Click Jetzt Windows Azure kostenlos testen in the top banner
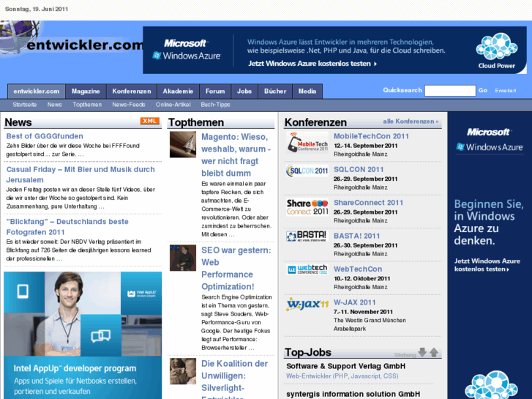 [312, 64]
